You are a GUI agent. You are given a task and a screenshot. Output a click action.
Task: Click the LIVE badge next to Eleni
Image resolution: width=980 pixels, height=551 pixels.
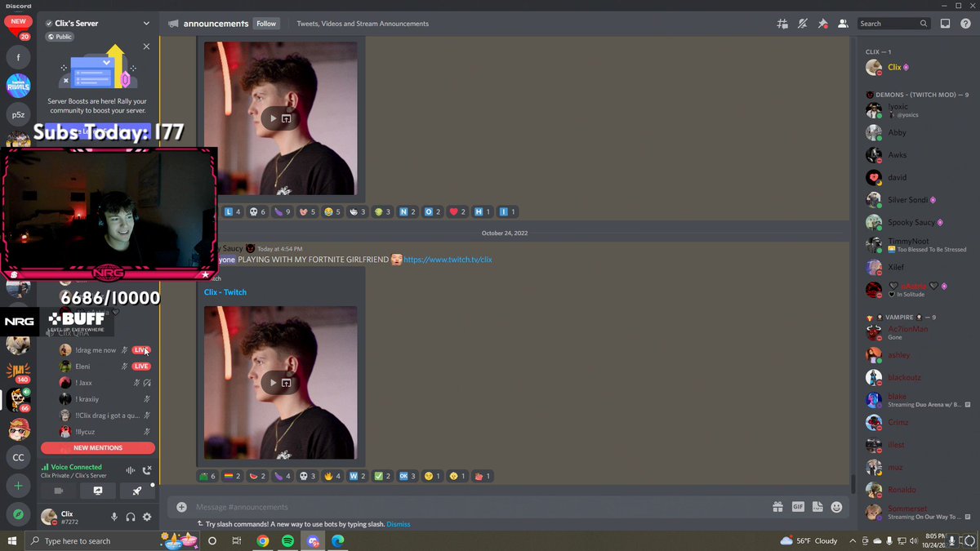point(141,367)
